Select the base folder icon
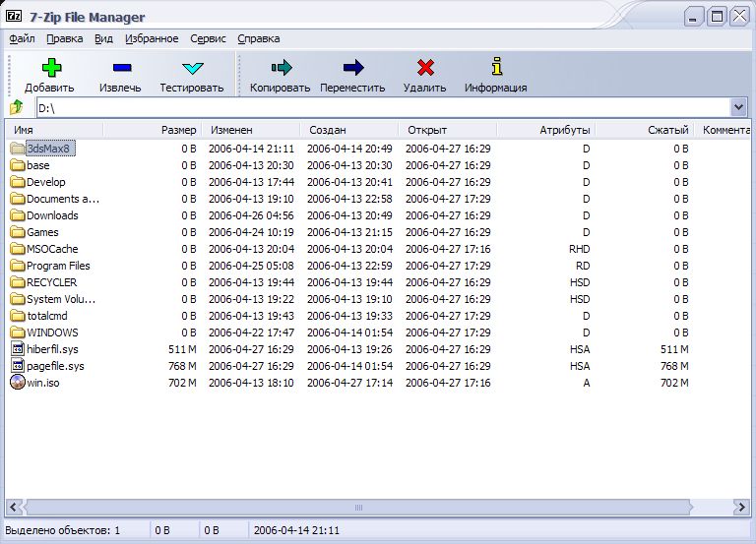The width and height of the screenshot is (756, 544). coord(18,165)
